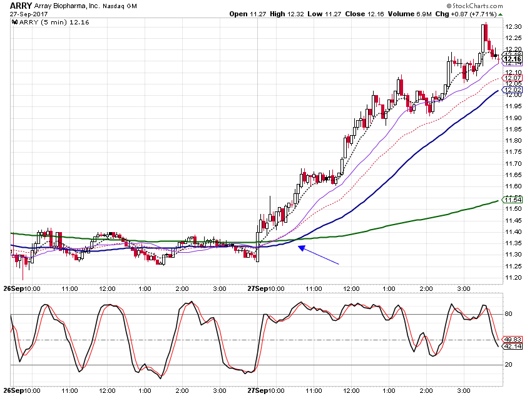The height and width of the screenshot is (396, 532).
Task: Click the 'Chg +0.87 (+7.71%)' change readout
Action: [x=466, y=14]
